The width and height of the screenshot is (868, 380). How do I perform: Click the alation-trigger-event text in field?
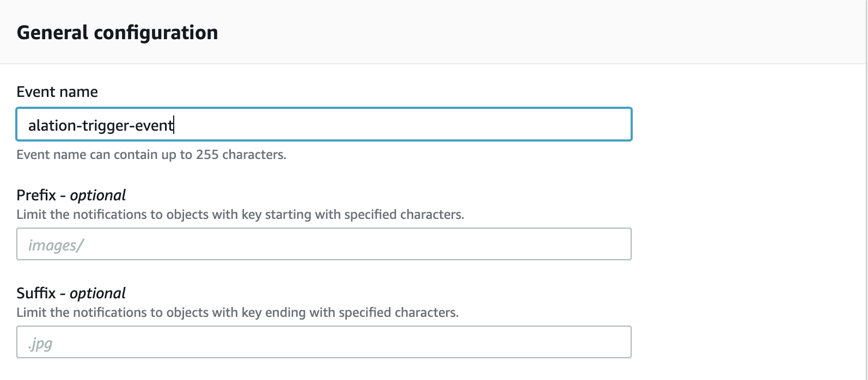[101, 126]
